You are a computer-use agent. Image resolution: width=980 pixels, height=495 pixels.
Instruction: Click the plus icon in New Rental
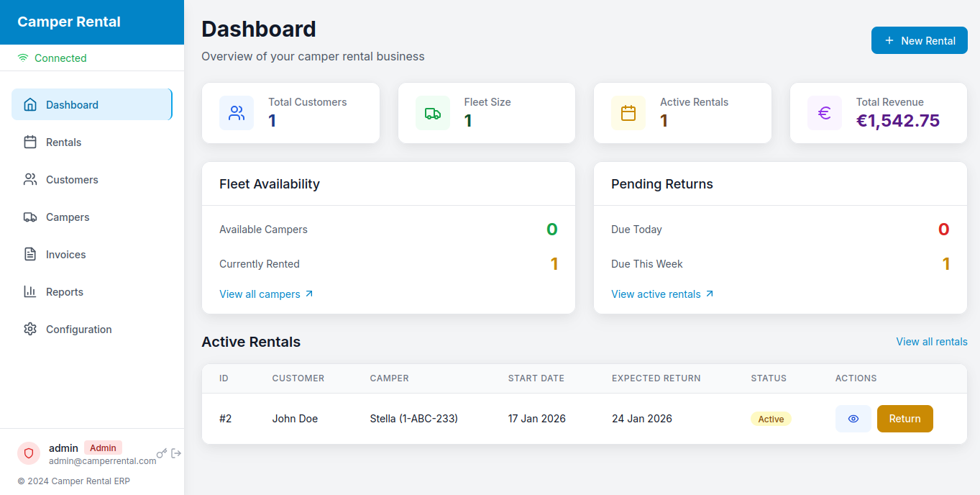889,41
